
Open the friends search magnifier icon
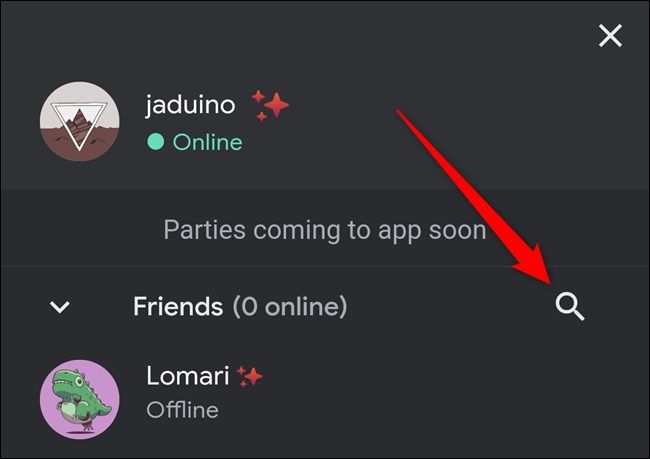coord(570,307)
